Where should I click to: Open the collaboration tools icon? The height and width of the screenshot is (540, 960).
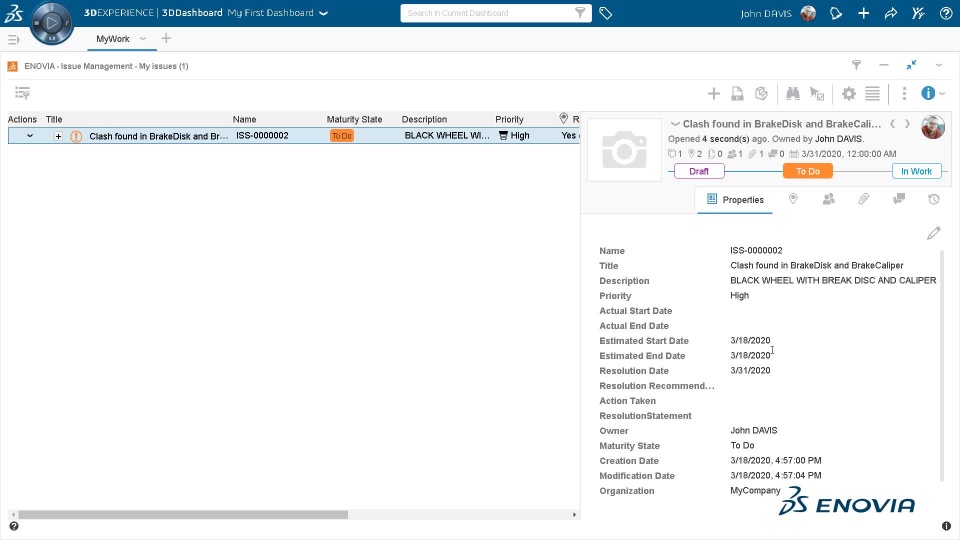pyautogui.click(x=918, y=13)
